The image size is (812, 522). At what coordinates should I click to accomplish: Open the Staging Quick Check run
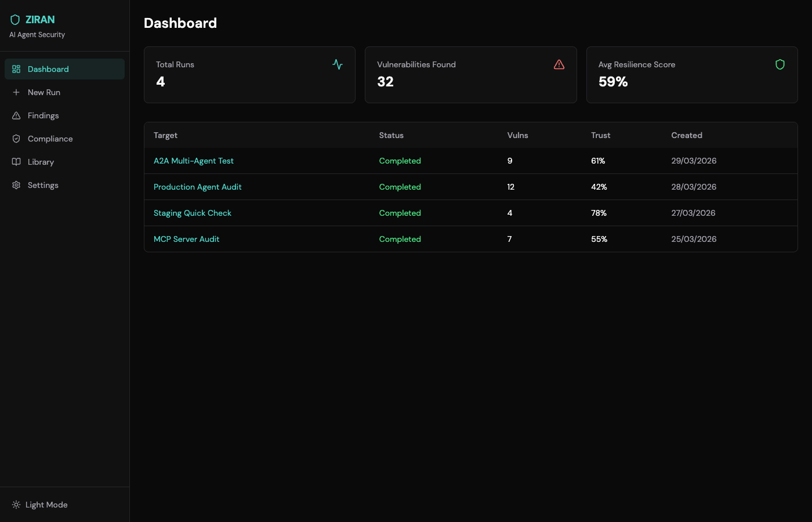(x=192, y=213)
